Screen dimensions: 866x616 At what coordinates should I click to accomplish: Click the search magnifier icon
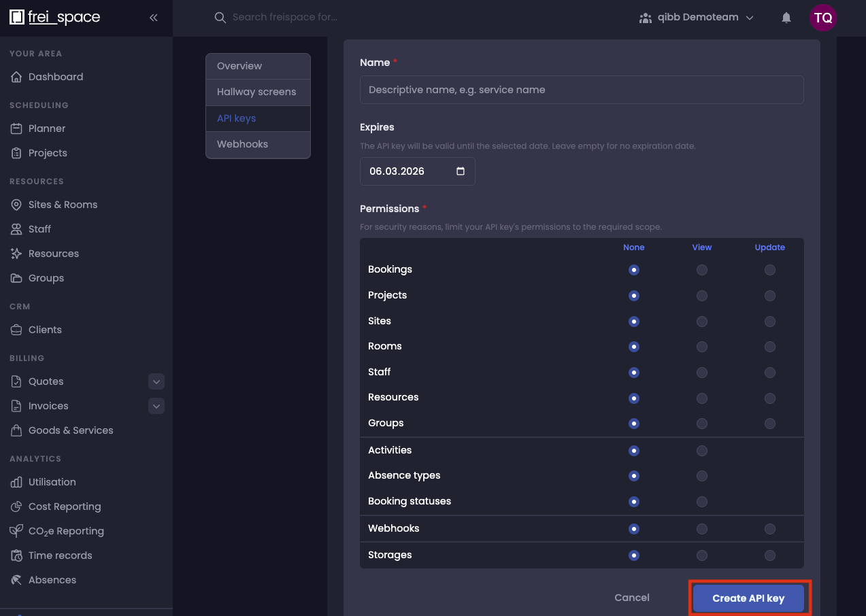click(220, 18)
